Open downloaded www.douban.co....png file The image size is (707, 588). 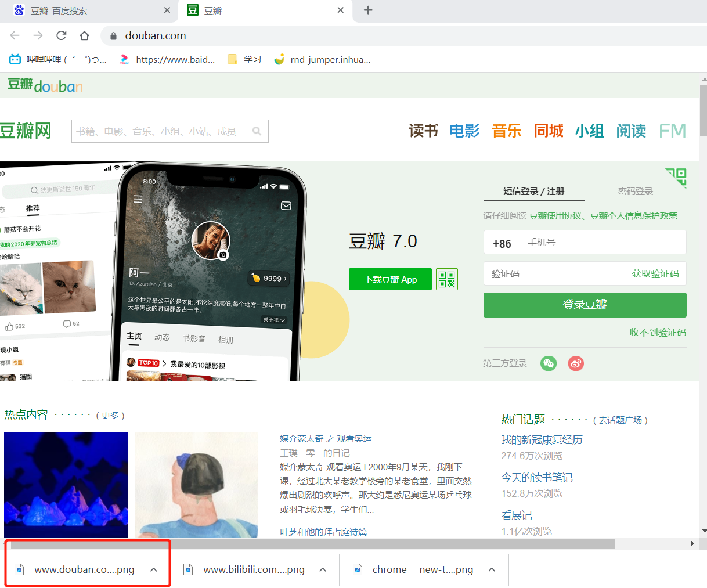pos(75,569)
